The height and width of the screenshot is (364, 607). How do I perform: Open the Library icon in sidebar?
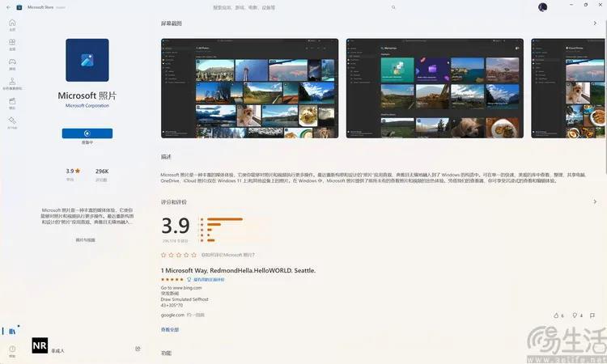click(x=12, y=331)
